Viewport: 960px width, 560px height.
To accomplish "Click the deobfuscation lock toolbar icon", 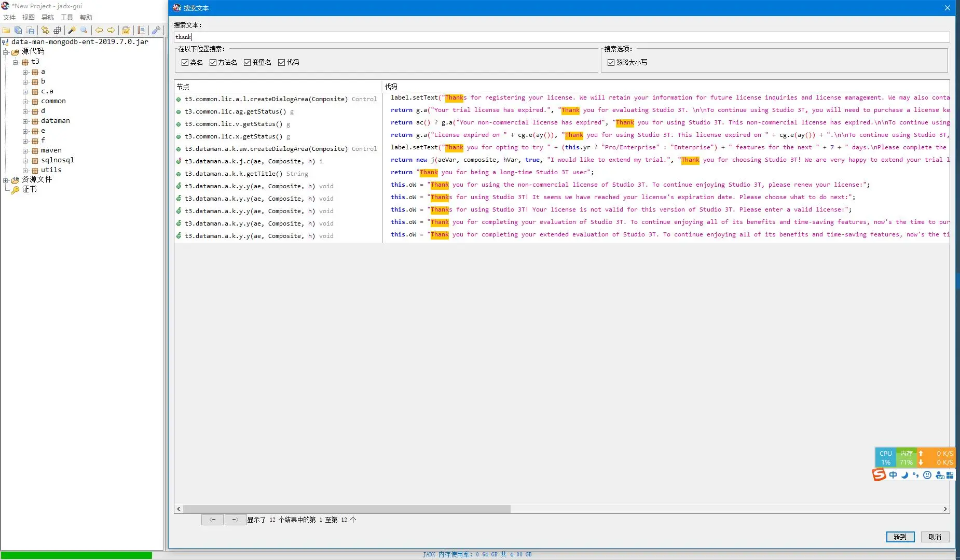I will pos(126,30).
